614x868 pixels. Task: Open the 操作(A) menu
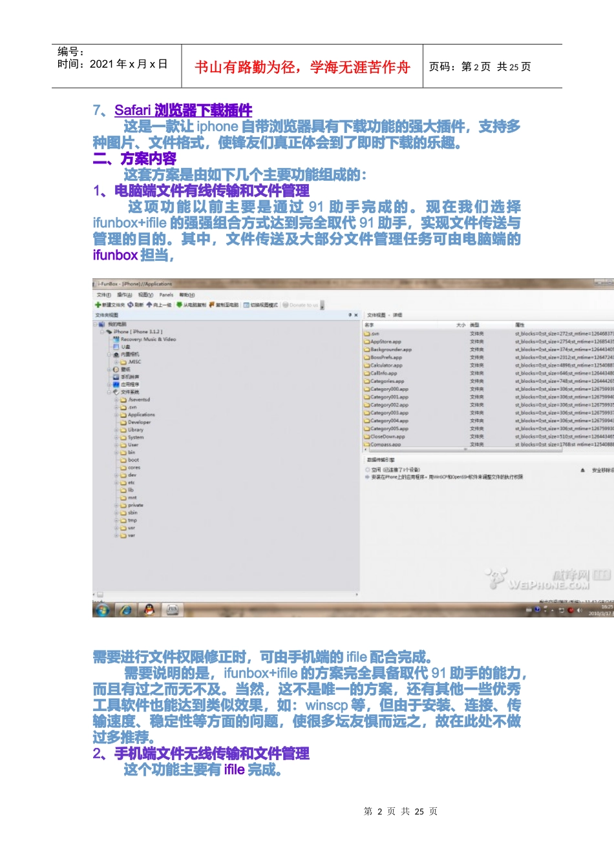[124, 295]
